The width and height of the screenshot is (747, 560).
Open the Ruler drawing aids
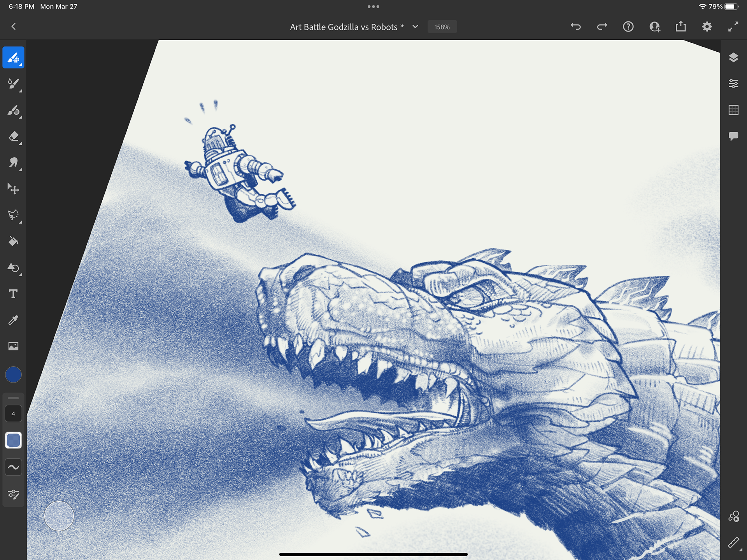tap(734, 542)
